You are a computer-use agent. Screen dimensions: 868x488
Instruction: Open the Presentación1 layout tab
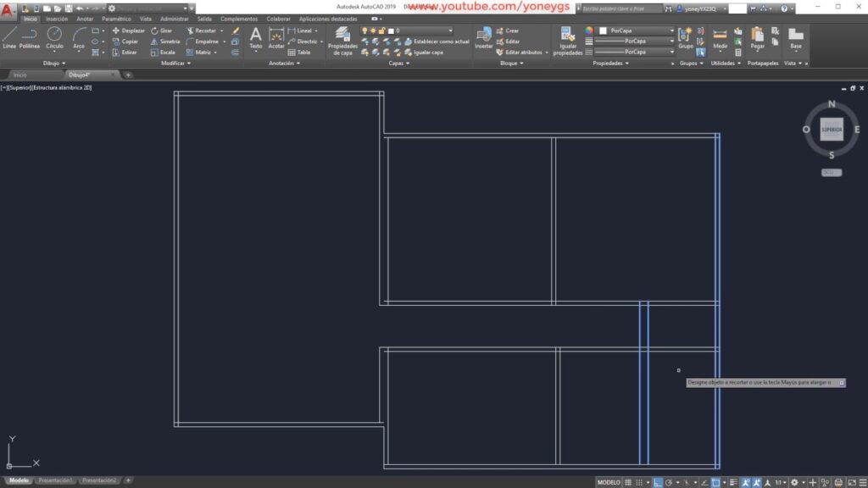54,480
